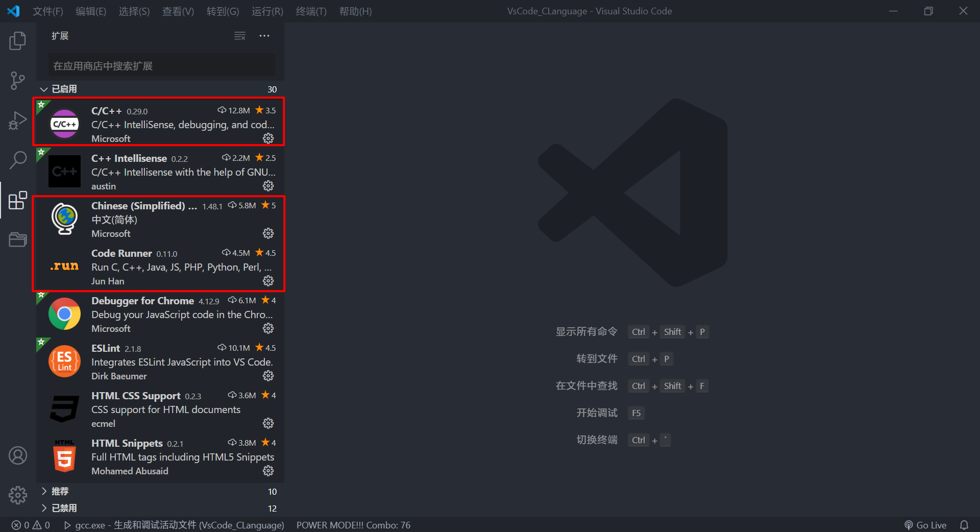Screen dimensions: 980x532
Task: Open the 查看(V) menu
Action: pyautogui.click(x=178, y=11)
